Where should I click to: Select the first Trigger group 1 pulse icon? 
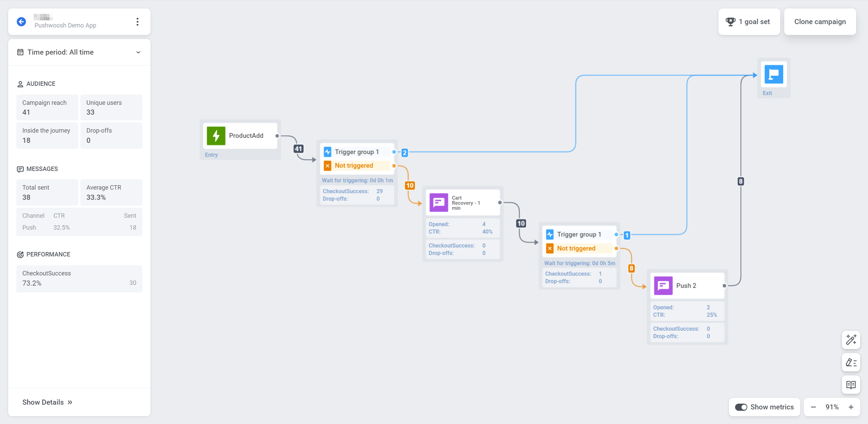pos(328,152)
